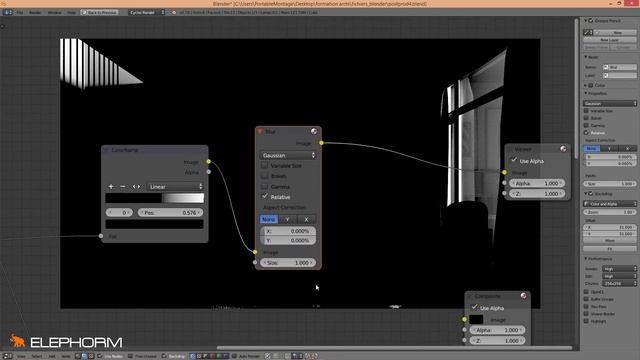Collapse the Blur node with its triangle
This screenshot has height=360, width=640.
coord(260,131)
